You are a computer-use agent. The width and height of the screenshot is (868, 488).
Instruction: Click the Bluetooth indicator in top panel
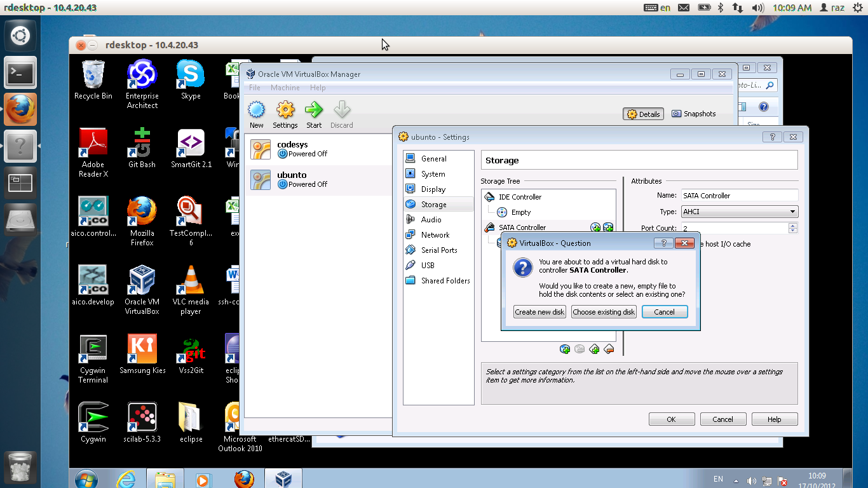[x=721, y=8]
